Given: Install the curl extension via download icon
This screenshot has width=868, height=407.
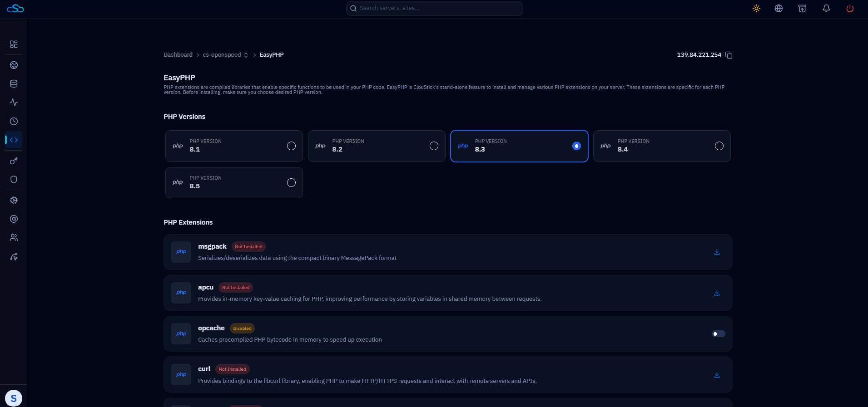Looking at the screenshot, I should pos(717,375).
